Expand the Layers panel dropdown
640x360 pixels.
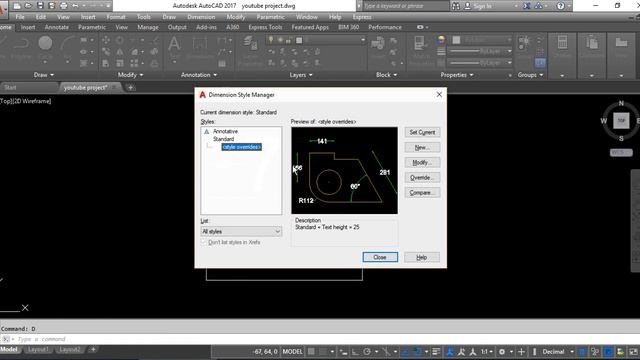(x=301, y=75)
